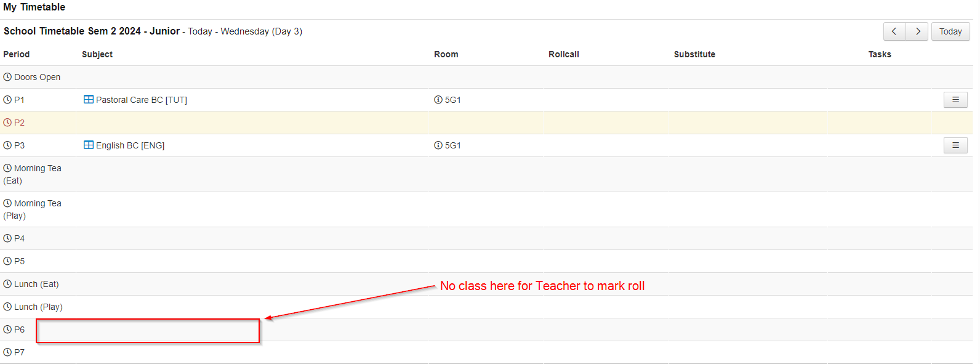Click the clock icon beside P1
This screenshot has height=364, width=980.
pos(7,100)
